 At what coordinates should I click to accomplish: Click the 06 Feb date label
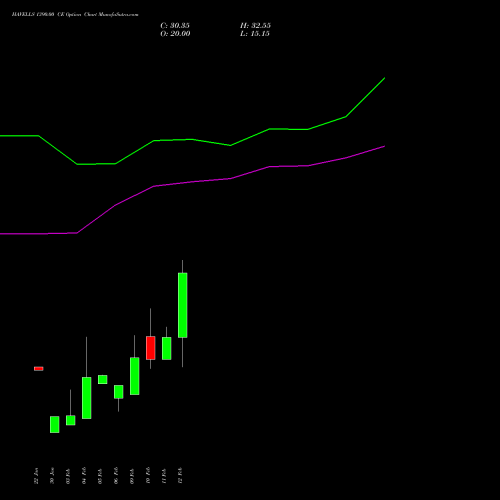116,476
